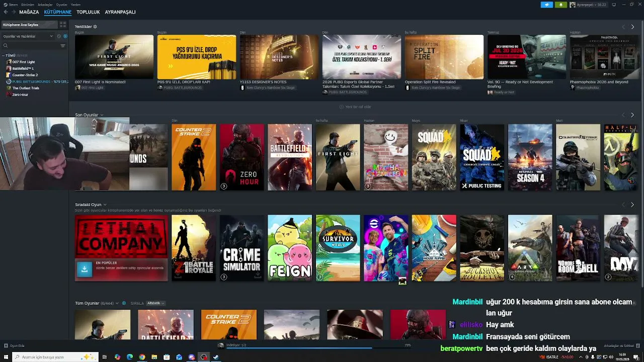The width and height of the screenshot is (644, 362).
Task: Open PGS 9'u İzle drop news thumbnail
Action: 197,57
